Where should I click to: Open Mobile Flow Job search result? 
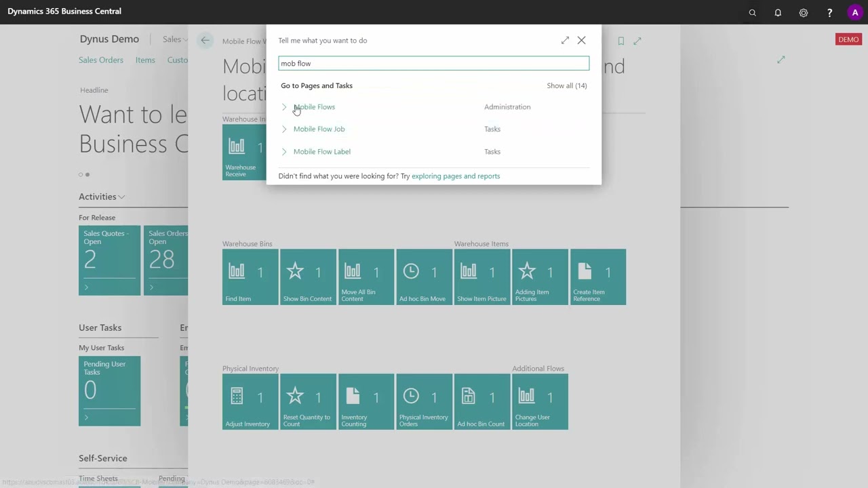319,129
